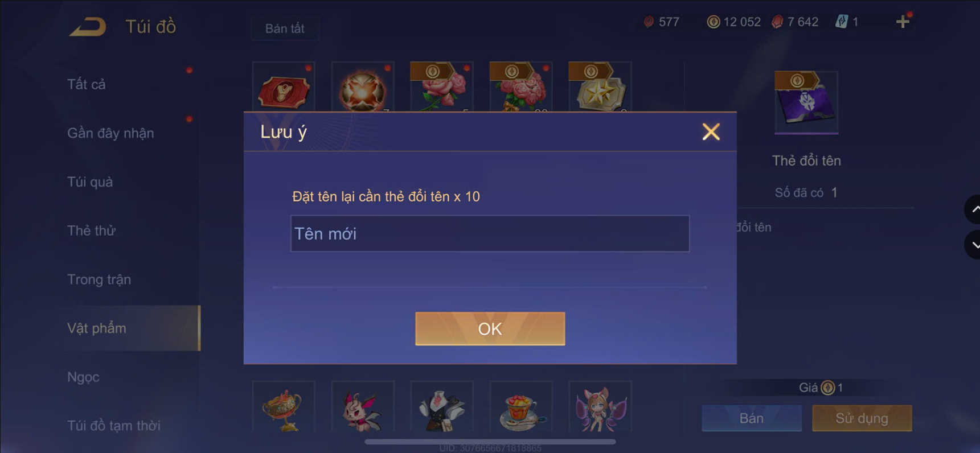The height and width of the screenshot is (453, 980).
Task: Expand the up chevron on right edge
Action: [973, 209]
